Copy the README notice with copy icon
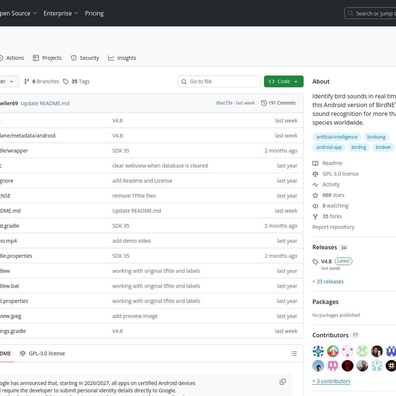Viewport: 396px width, 396px height. [283, 382]
